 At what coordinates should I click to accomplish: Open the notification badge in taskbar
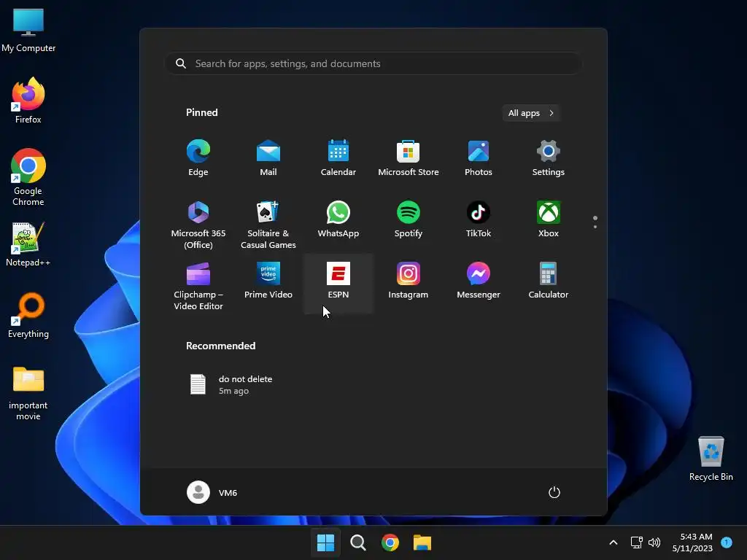pos(727,542)
